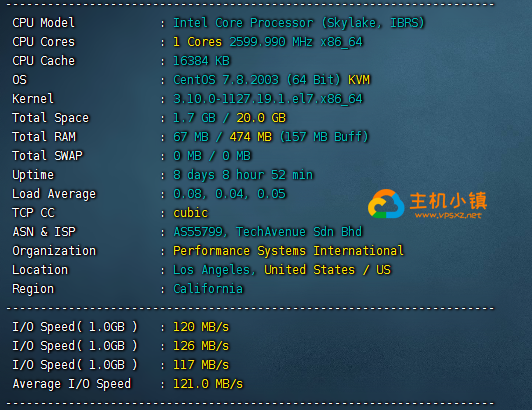Click I/O Speed label beside 126 MB/s
Screen dimensions: 532x410
[x=75, y=346]
